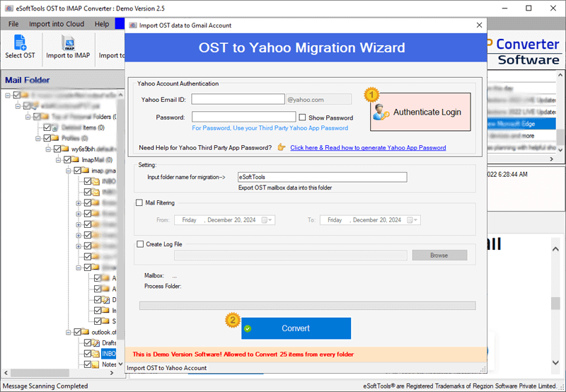The height and width of the screenshot is (392, 566).
Task: Click the Drafts folder icon in tree
Action: [96, 342]
